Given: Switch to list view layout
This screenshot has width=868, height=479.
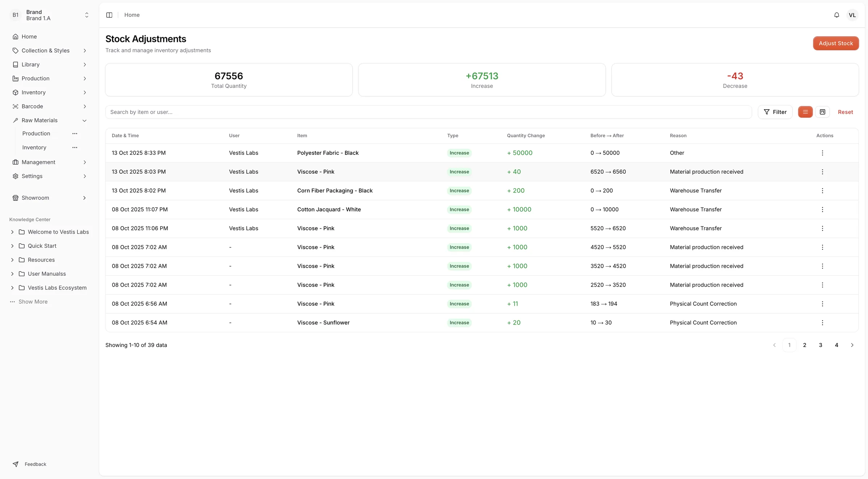Looking at the screenshot, I should [x=805, y=112].
